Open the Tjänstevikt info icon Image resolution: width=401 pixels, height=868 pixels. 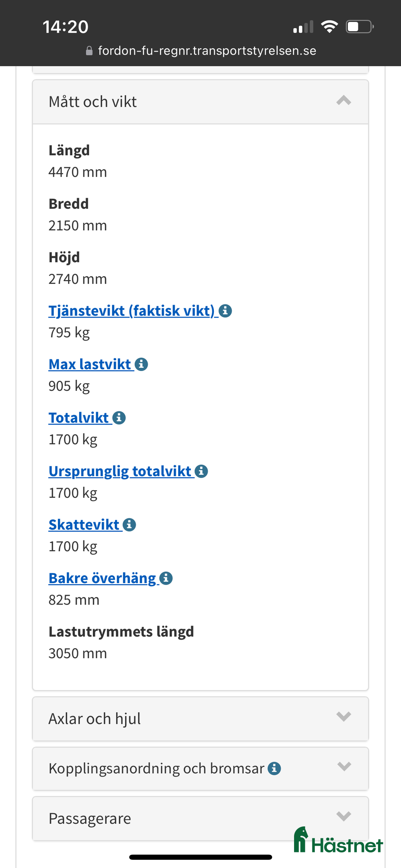pos(226,311)
